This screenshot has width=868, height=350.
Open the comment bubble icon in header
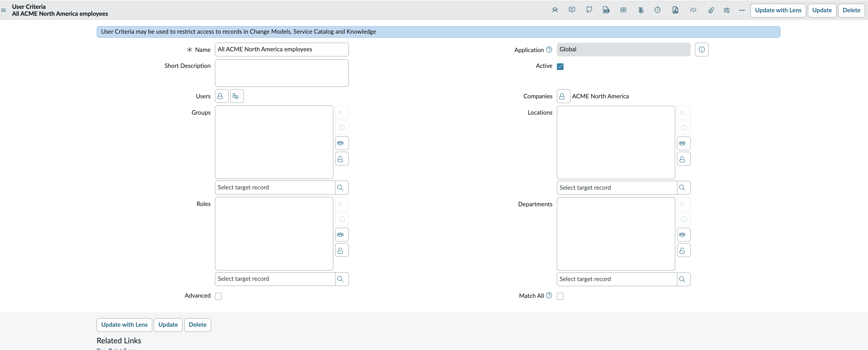tap(572, 10)
